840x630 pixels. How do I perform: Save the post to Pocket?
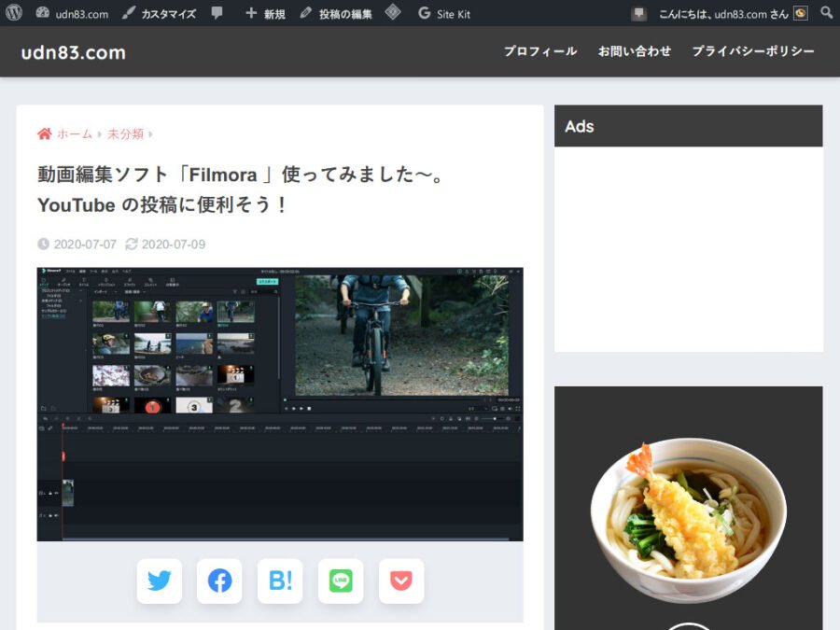(x=401, y=581)
